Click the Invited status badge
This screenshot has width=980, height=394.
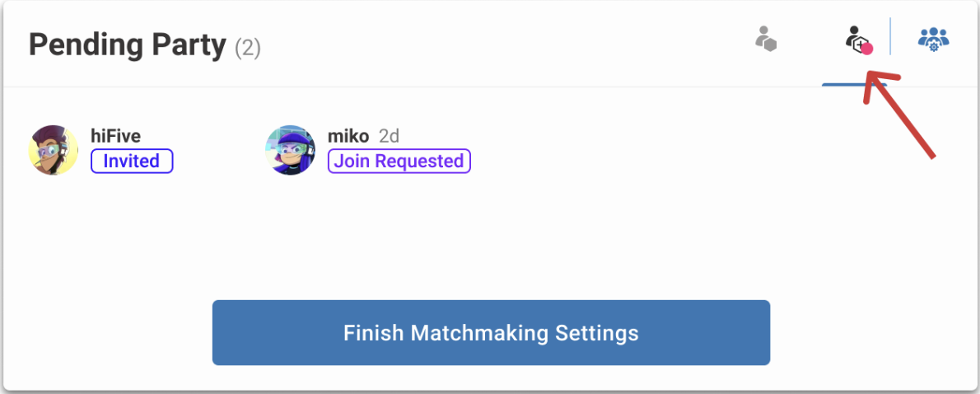point(132,162)
